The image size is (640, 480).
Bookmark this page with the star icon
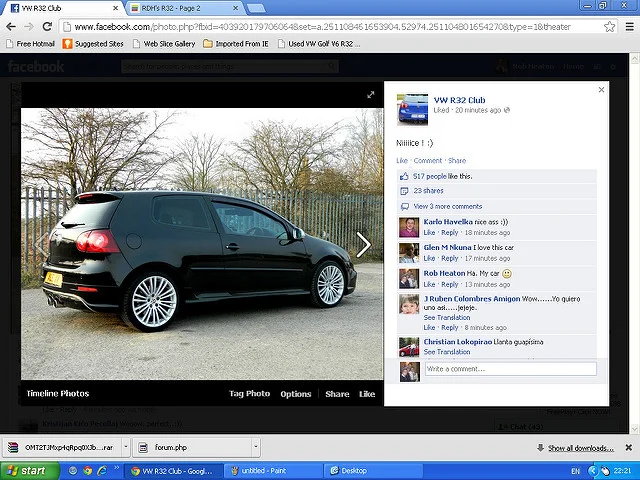point(609,27)
